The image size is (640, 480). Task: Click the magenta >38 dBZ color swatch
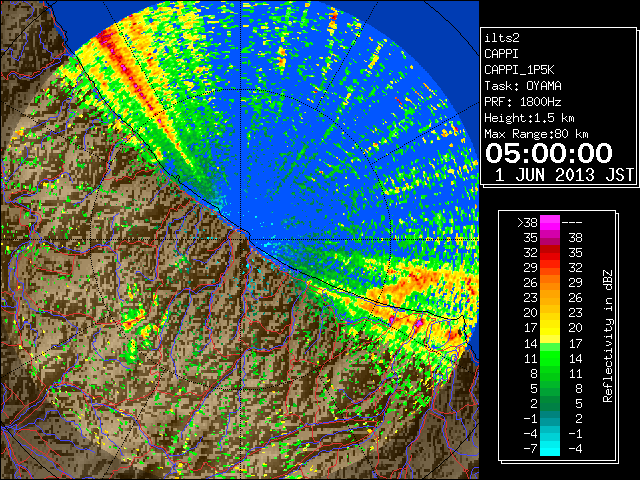[x=550, y=222]
